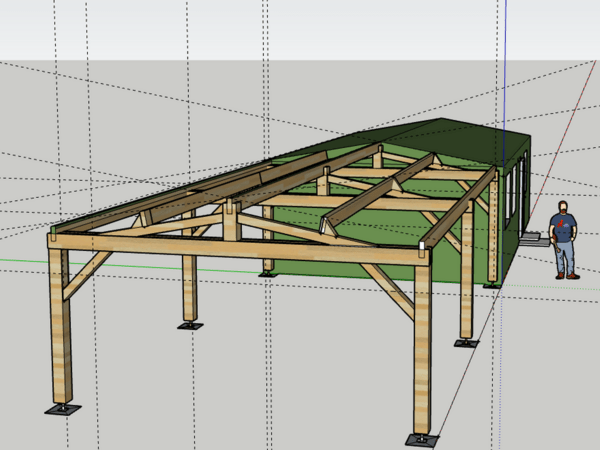Image resolution: width=600 pixels, height=450 pixels.
Task: Click the base plate under front-right post
Action: pos(421,439)
